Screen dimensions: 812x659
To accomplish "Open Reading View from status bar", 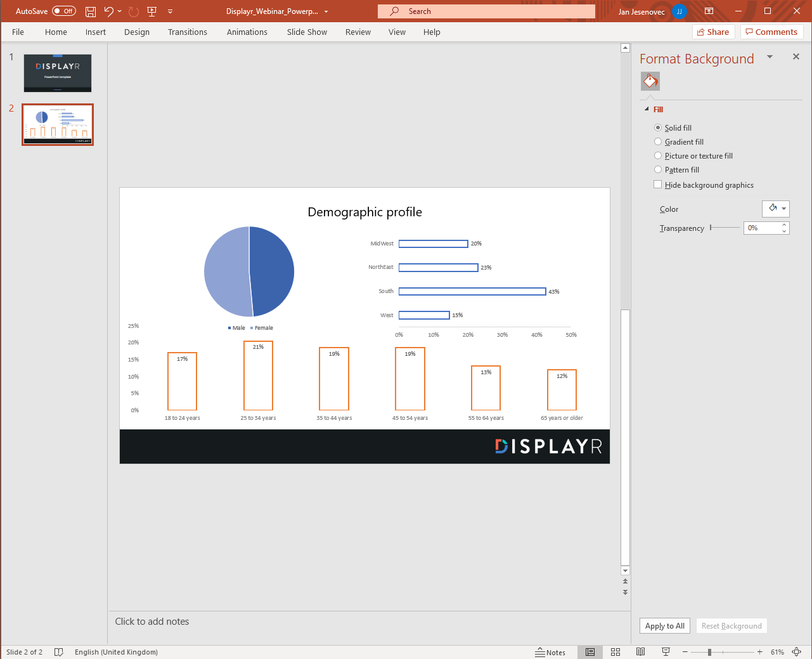I will tap(640, 652).
